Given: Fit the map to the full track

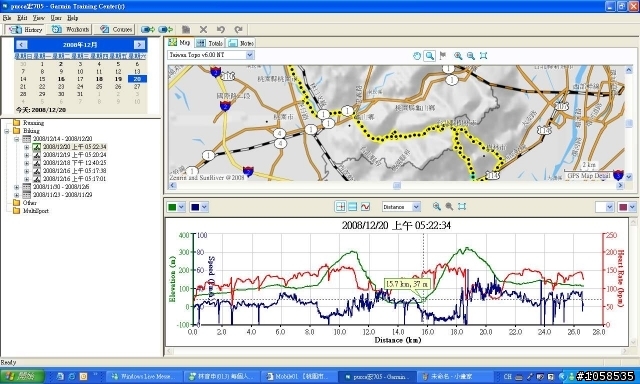Looking at the screenshot, I should (x=484, y=56).
